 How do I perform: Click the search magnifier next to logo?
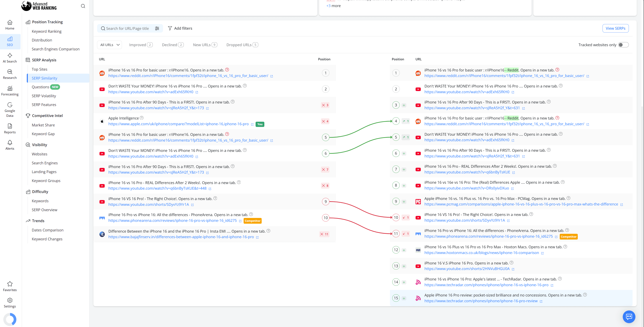83,6
